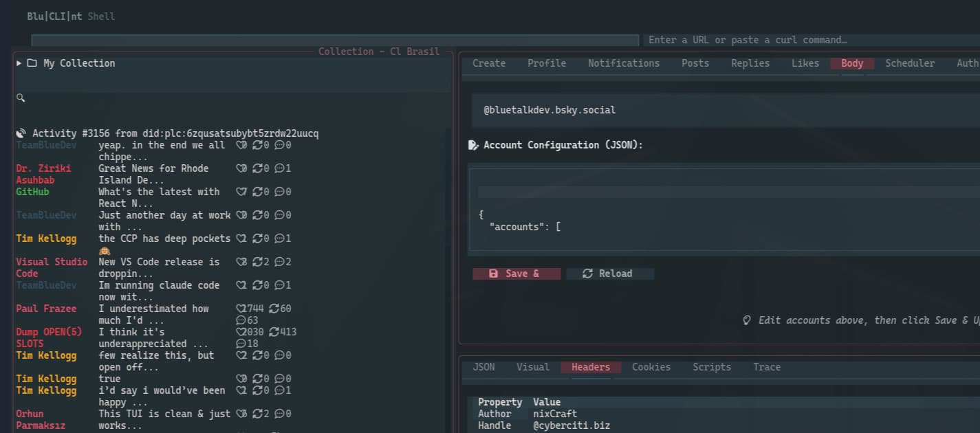Toggle like on Tim Kellogg's 'true' post
980x433 pixels.
tap(240, 378)
